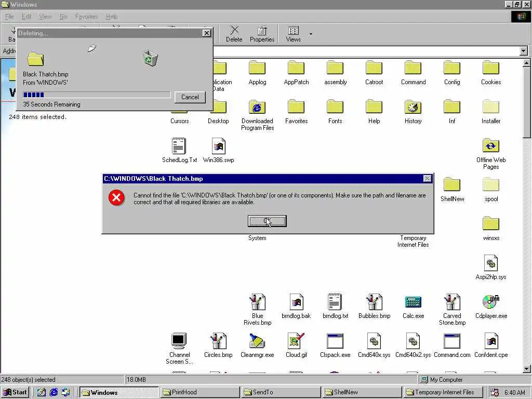
Task: Select the AppPatch folder
Action: (296, 73)
